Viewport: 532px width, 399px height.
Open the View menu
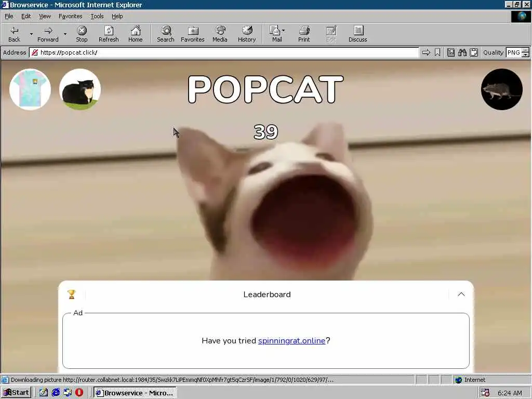pyautogui.click(x=45, y=16)
